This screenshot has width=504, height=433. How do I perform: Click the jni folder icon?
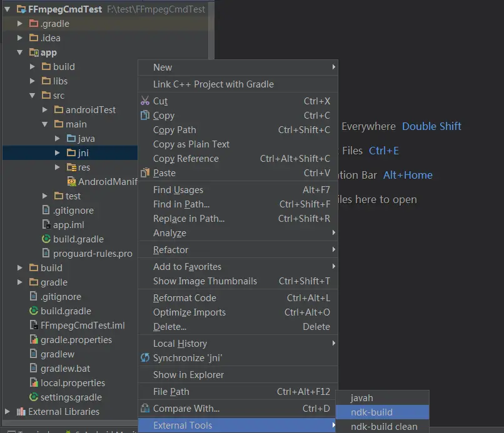71,153
